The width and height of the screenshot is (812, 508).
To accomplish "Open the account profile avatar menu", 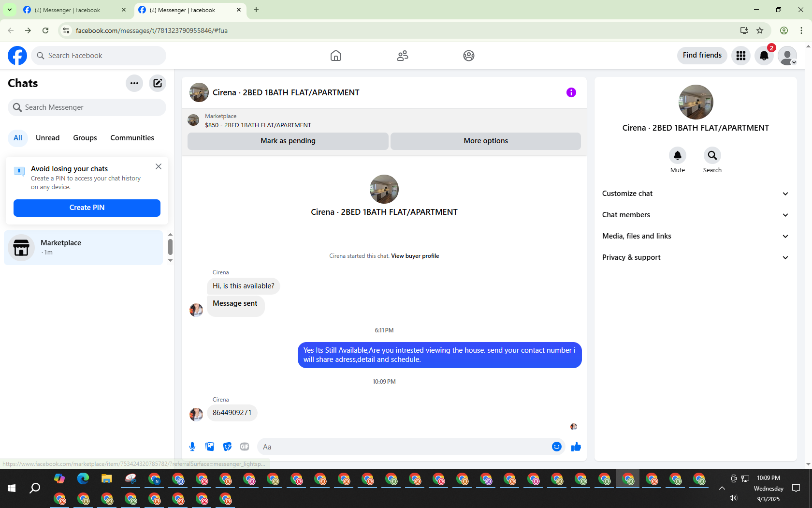I will [x=787, y=56].
